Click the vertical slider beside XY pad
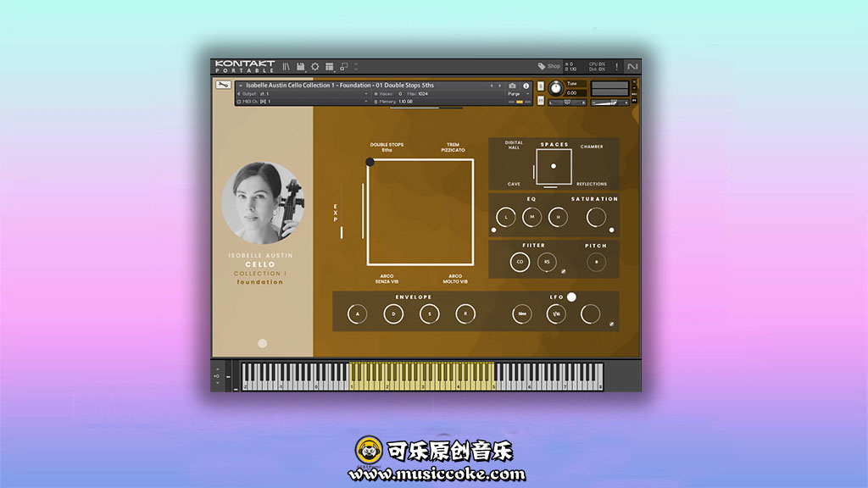The image size is (868, 488). coord(363,211)
